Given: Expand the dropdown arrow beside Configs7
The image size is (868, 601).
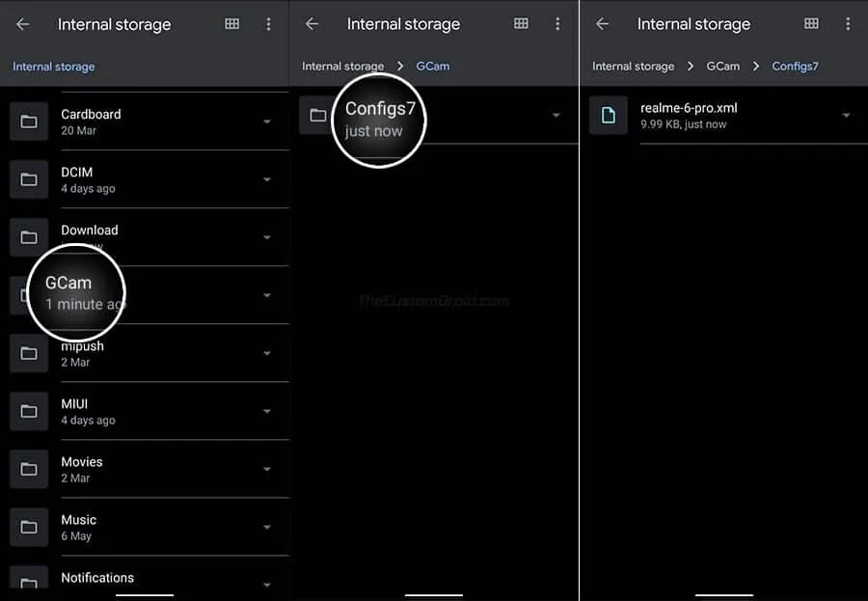Looking at the screenshot, I should (x=556, y=115).
